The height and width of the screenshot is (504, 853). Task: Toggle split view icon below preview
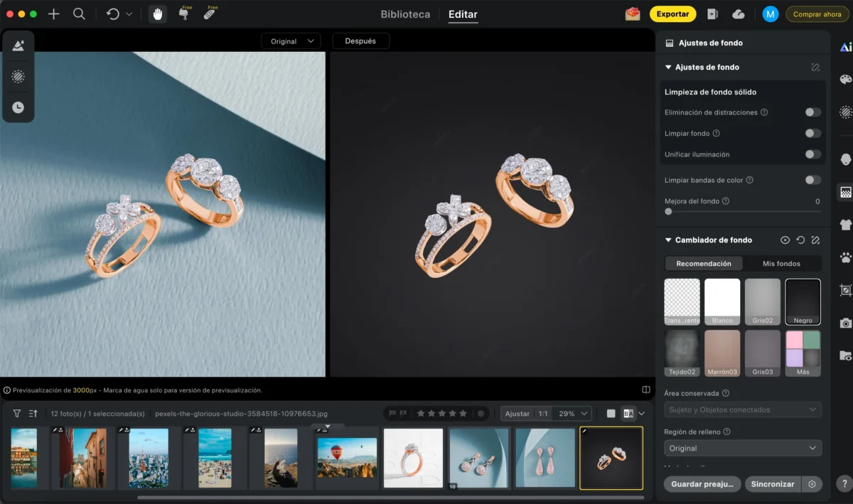coord(646,390)
